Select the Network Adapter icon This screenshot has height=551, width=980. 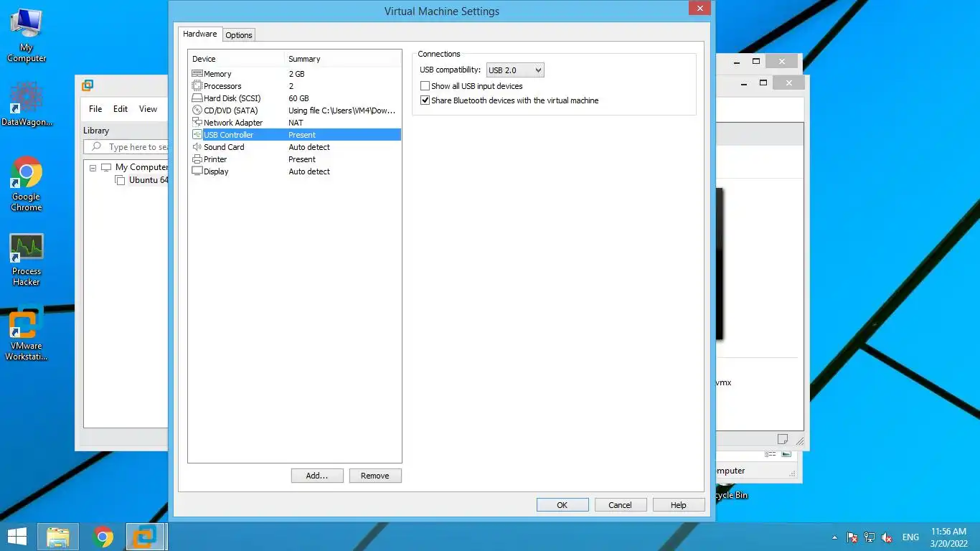coord(197,123)
